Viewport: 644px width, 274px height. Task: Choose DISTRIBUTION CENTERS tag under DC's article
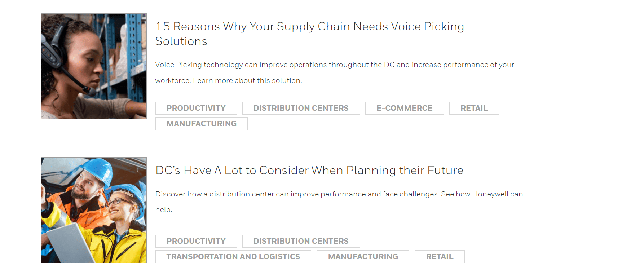click(x=301, y=241)
